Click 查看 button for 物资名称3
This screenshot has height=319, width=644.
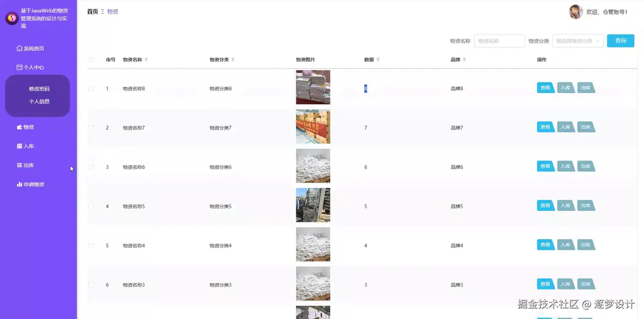pos(545,284)
